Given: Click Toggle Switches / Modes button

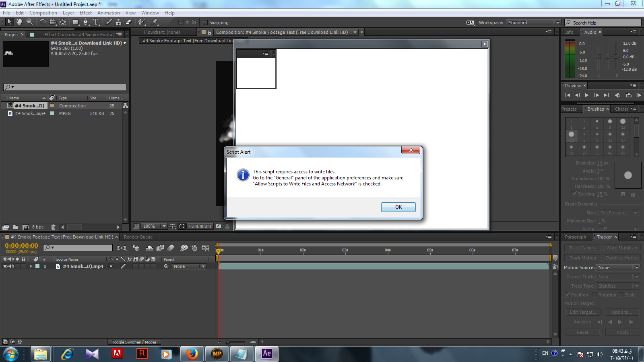Looking at the screenshot, I should pos(134,342).
